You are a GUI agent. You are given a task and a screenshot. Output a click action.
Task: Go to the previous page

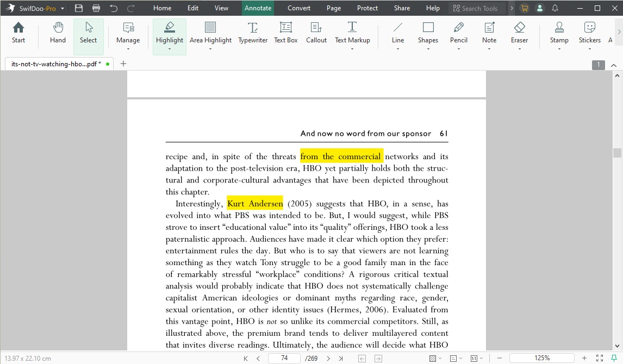[x=258, y=359]
